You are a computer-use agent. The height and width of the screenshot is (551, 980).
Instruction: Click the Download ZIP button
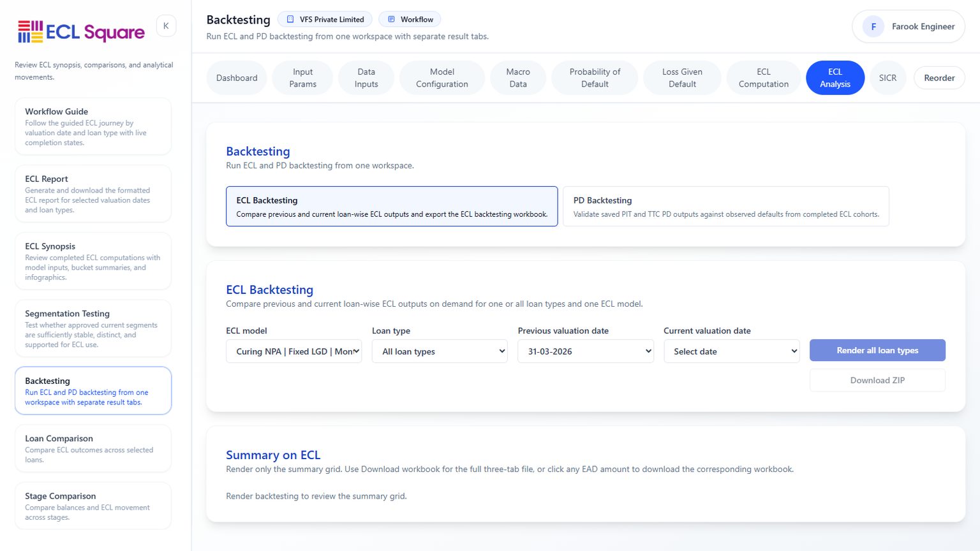pos(877,380)
